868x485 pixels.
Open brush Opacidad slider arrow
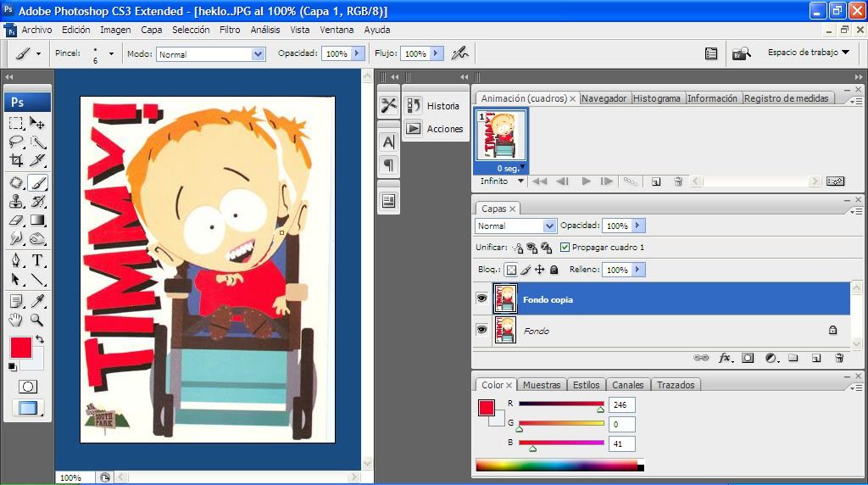point(357,53)
